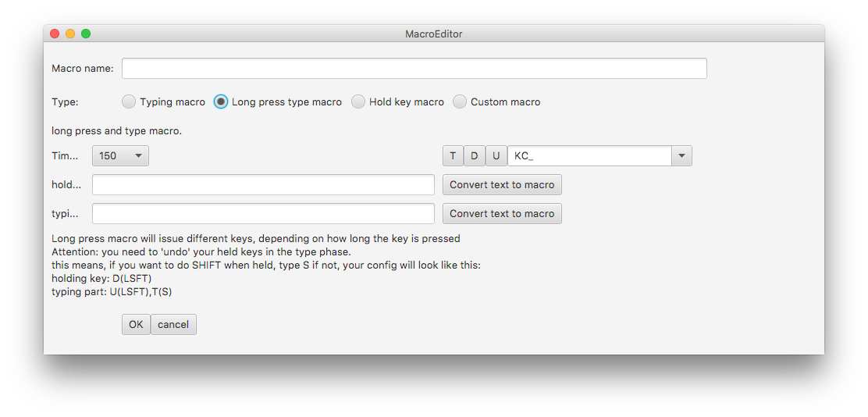Focus the Macro name input field
Image resolution: width=868 pixels, height=417 pixels.
pos(414,69)
